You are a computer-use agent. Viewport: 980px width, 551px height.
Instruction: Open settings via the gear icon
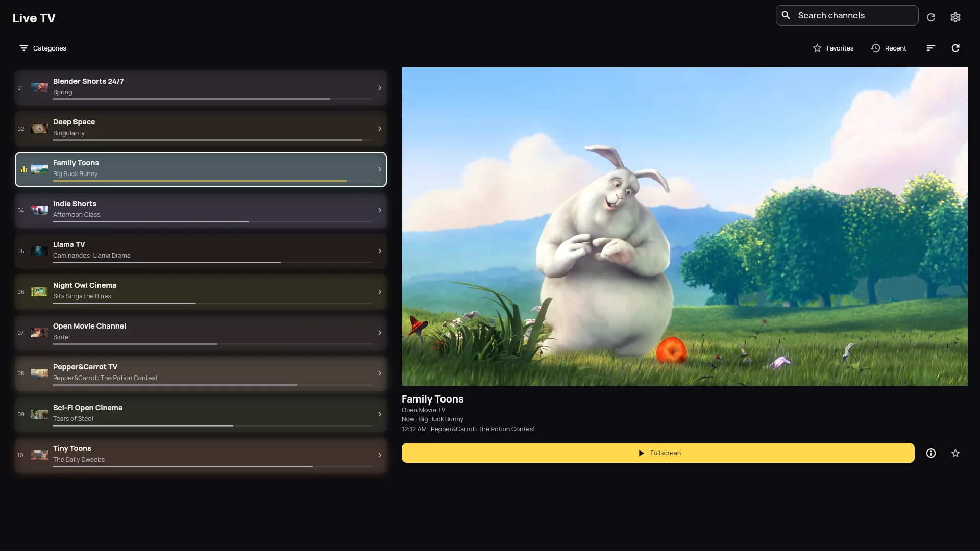(x=955, y=17)
